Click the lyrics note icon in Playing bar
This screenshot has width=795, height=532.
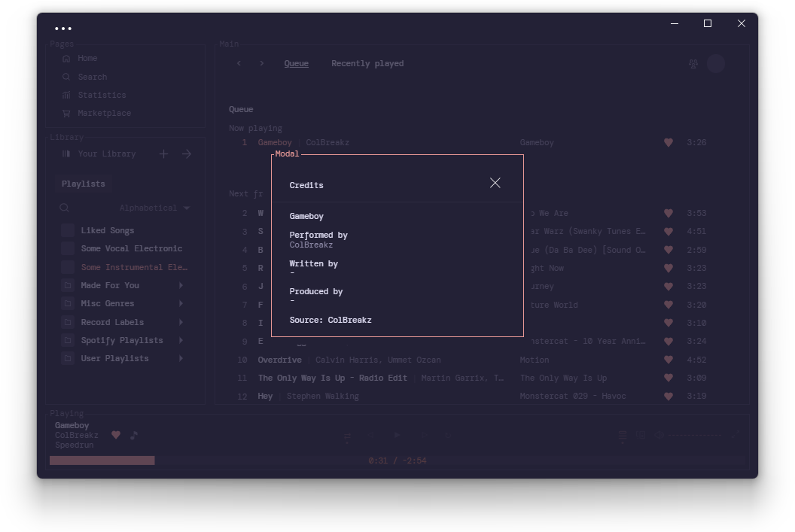coord(134,435)
